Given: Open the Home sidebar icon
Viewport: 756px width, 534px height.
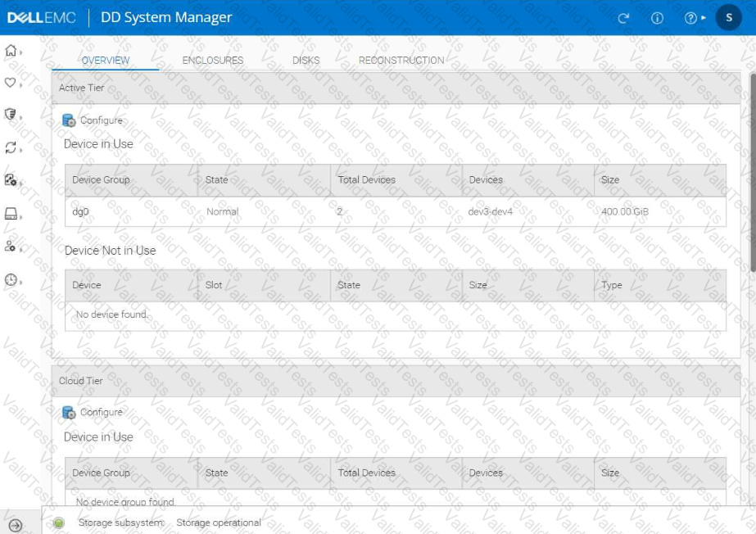Looking at the screenshot, I should pos(11,51).
